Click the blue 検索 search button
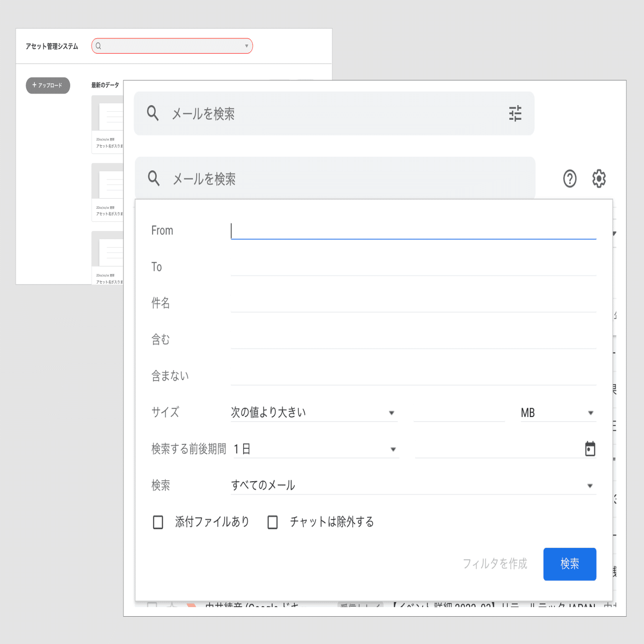 coord(570,564)
